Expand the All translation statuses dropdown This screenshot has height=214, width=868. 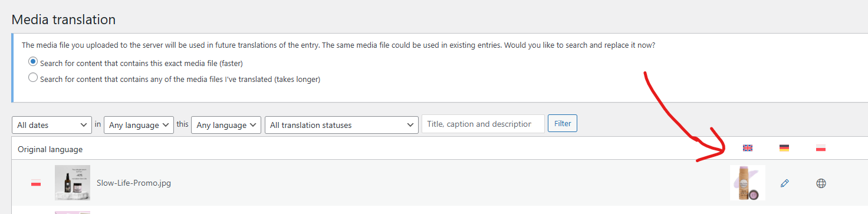(342, 125)
